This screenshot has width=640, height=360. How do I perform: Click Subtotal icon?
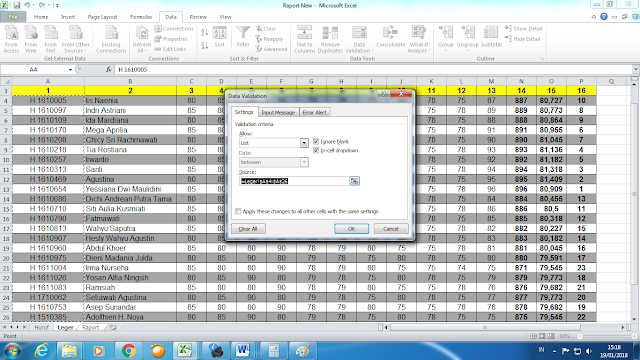click(491, 37)
